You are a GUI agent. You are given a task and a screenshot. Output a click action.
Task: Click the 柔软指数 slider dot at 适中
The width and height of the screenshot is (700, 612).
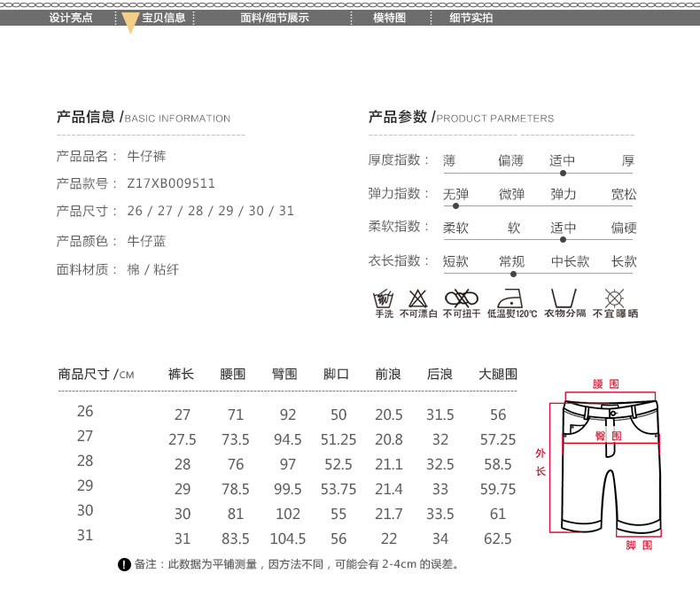[563, 239]
